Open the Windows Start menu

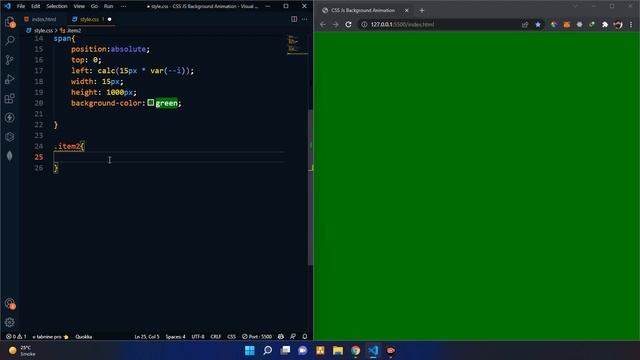[249, 350]
